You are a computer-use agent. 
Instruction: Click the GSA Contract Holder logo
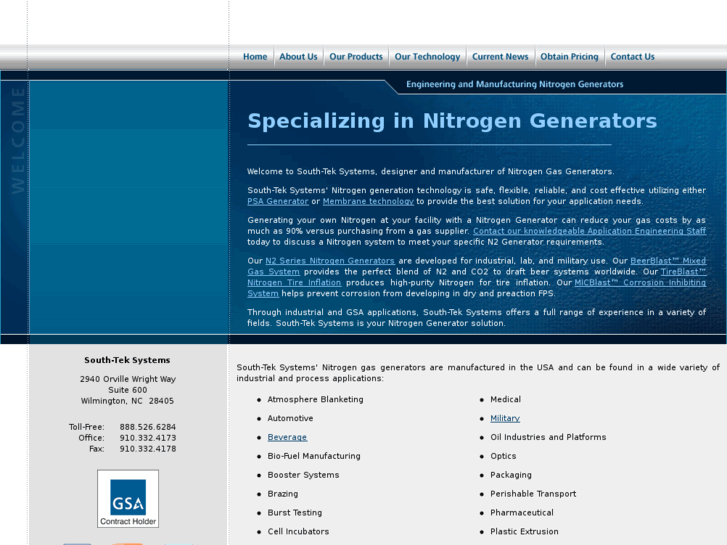click(x=128, y=499)
